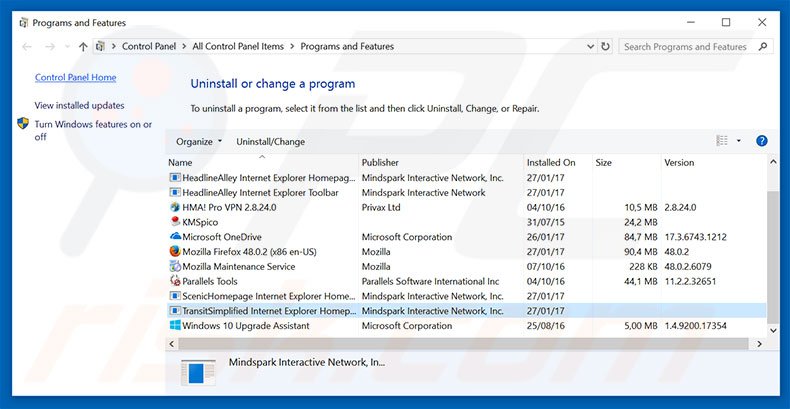Image resolution: width=790 pixels, height=409 pixels.
Task: Click the Mindspark details pane thumbnail
Action: 198,372
